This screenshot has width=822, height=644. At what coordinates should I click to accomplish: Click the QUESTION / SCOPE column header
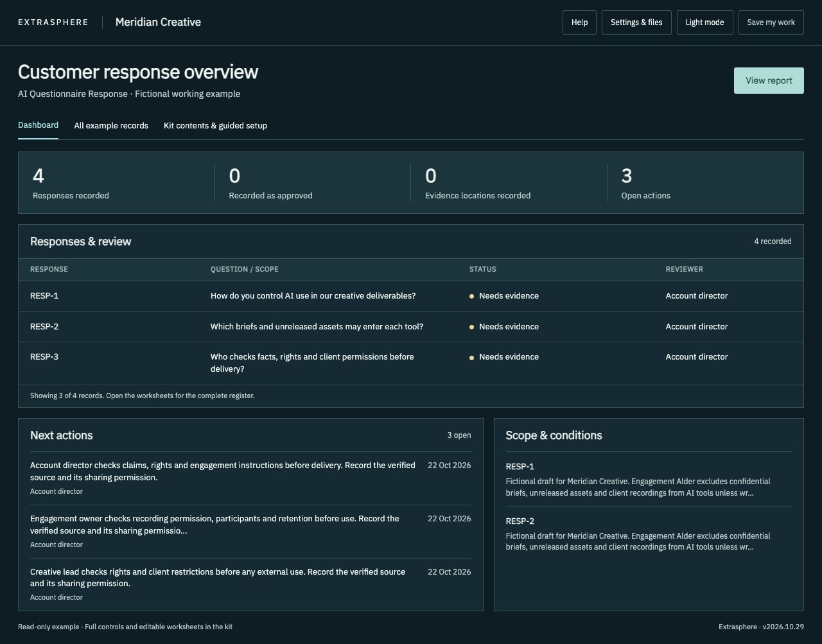click(x=245, y=270)
